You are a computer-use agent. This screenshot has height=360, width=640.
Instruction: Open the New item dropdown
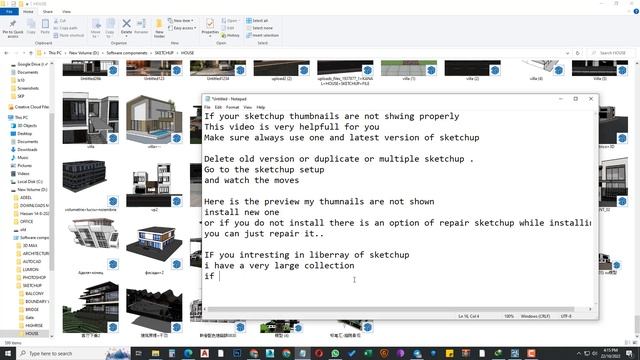click(181, 20)
